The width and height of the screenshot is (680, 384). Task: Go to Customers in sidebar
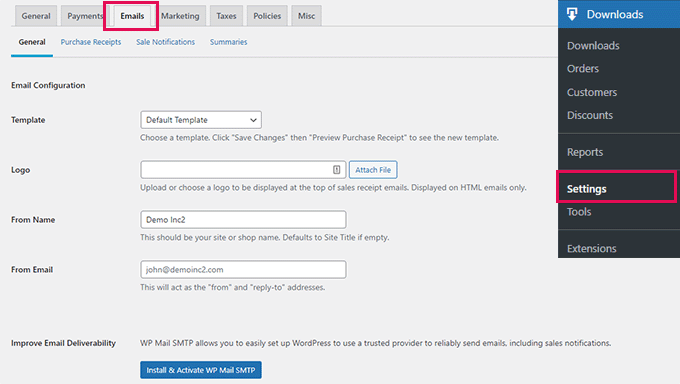click(592, 92)
